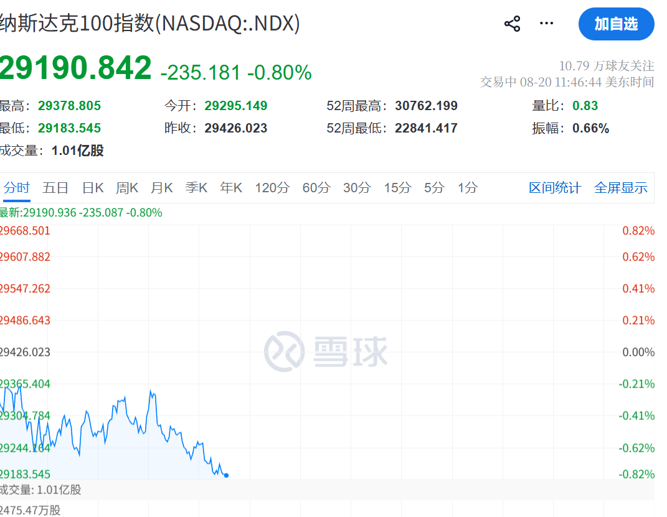
Task: Select the 60分 interval tab
Action: click(316, 188)
